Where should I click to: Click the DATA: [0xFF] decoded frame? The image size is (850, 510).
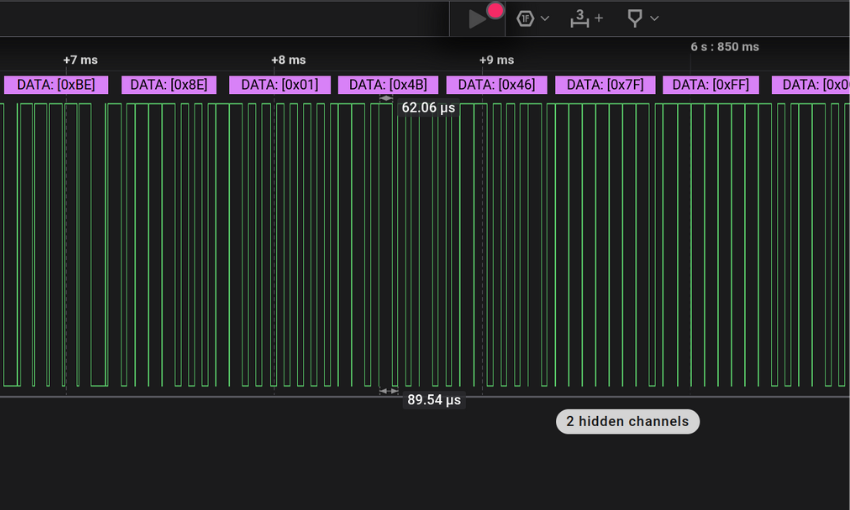point(710,85)
